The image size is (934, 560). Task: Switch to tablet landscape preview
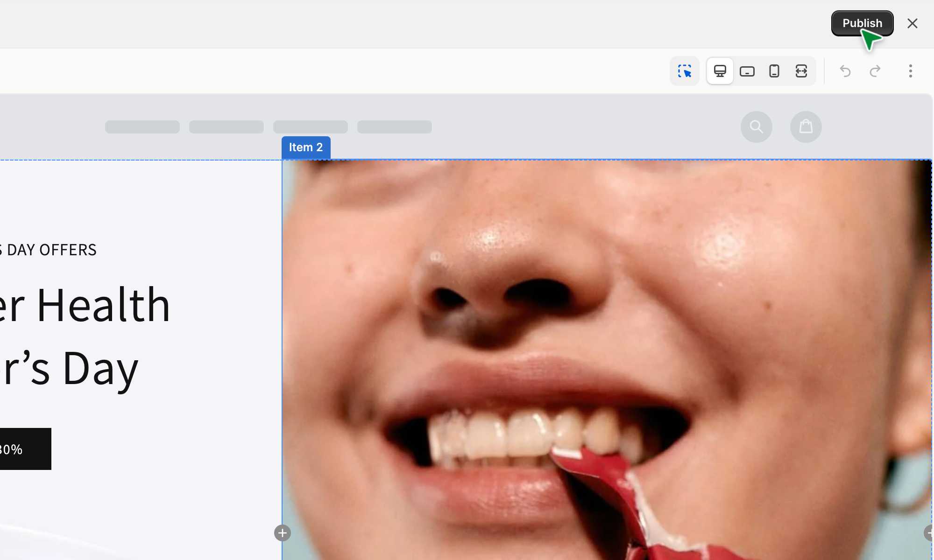747,71
